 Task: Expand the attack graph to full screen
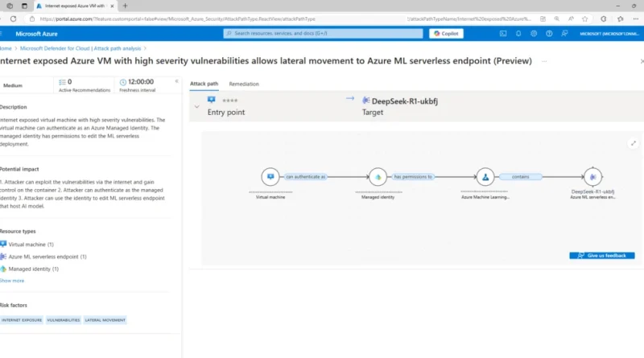(634, 143)
